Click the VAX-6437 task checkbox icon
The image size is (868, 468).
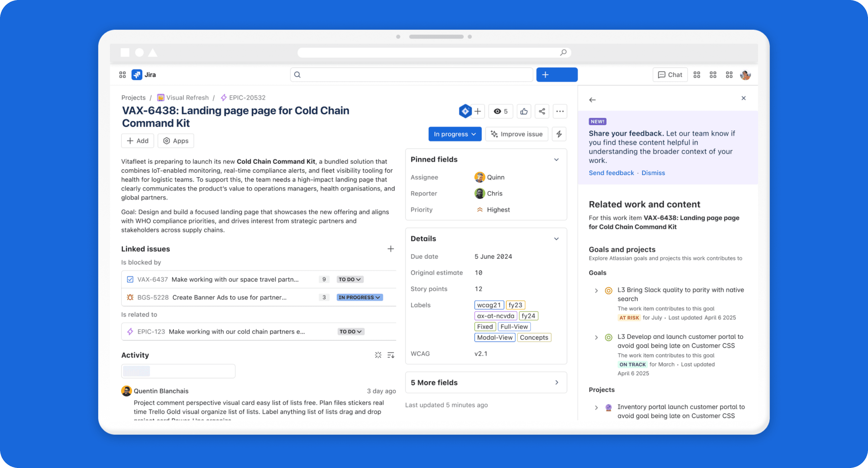click(x=130, y=279)
